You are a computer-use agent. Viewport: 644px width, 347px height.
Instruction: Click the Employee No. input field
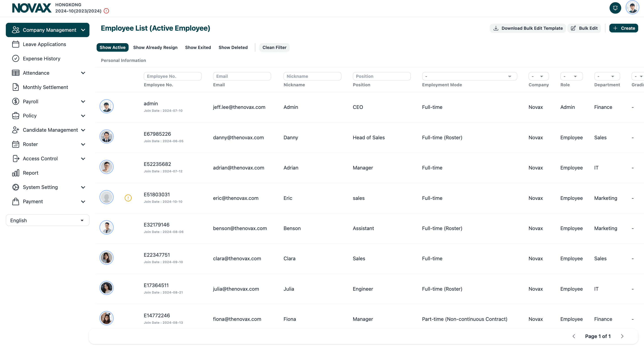pyautogui.click(x=172, y=76)
